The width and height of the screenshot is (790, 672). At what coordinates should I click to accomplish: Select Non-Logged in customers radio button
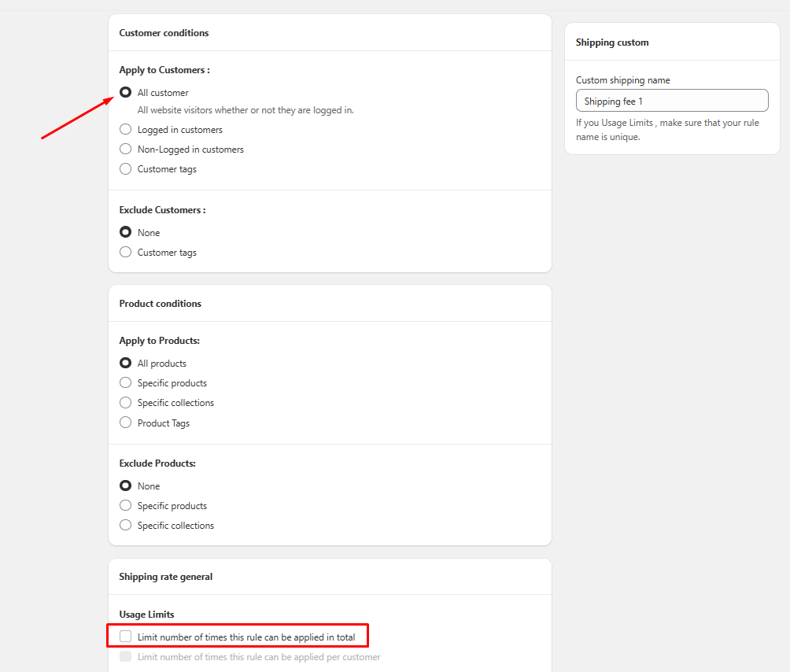click(125, 150)
